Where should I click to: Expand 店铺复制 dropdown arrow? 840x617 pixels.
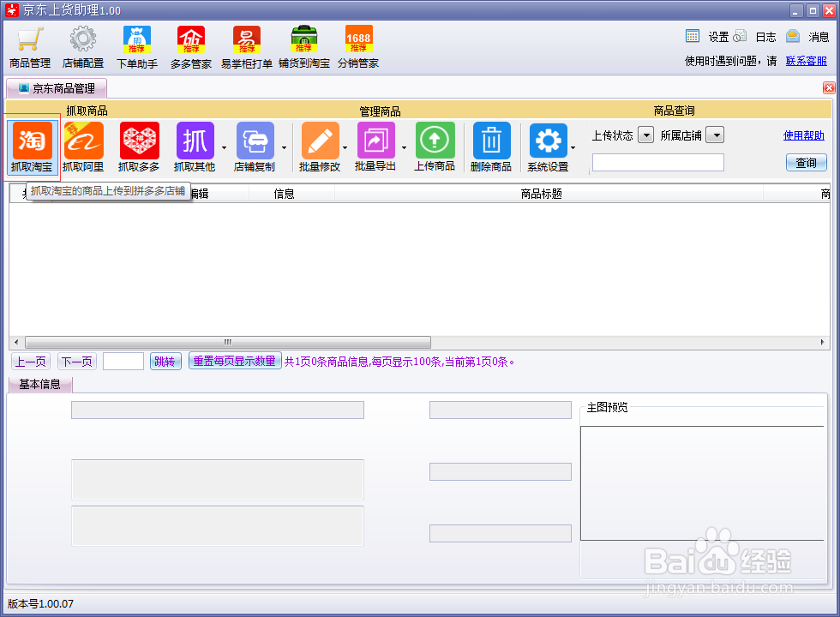coord(284,147)
